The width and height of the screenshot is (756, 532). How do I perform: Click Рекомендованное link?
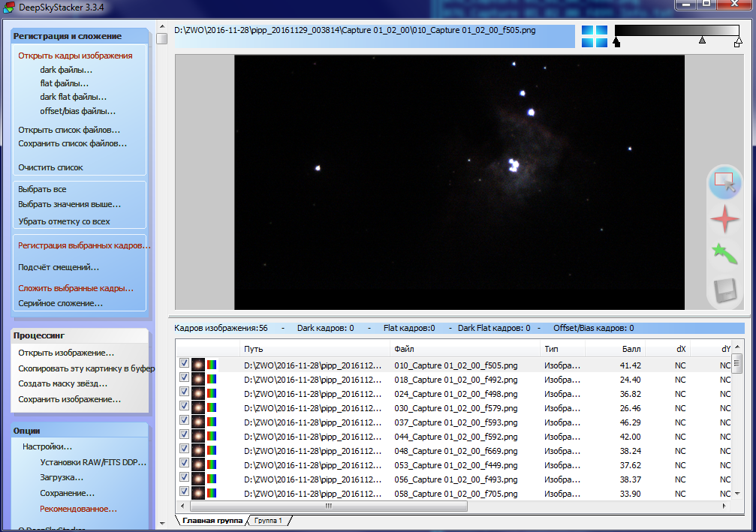pos(78,509)
